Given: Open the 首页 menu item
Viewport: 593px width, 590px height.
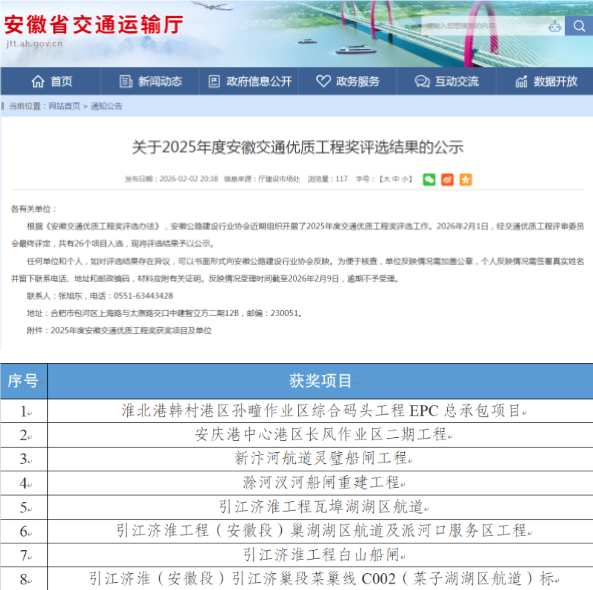Looking at the screenshot, I should pos(51,81).
